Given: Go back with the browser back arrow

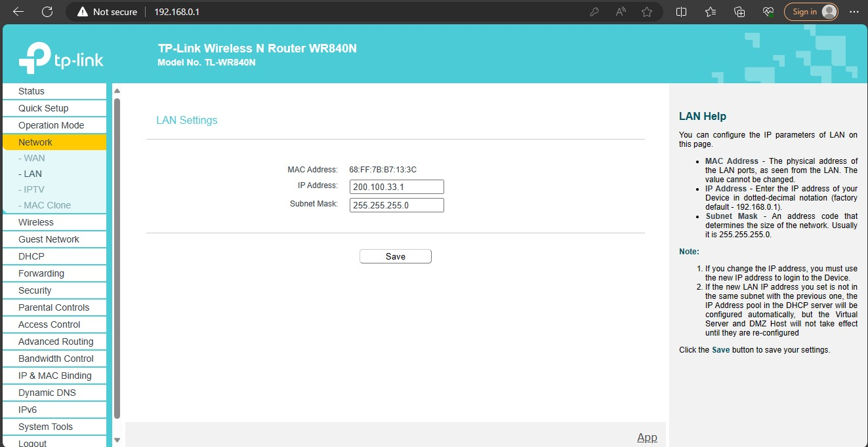Looking at the screenshot, I should click(x=18, y=12).
